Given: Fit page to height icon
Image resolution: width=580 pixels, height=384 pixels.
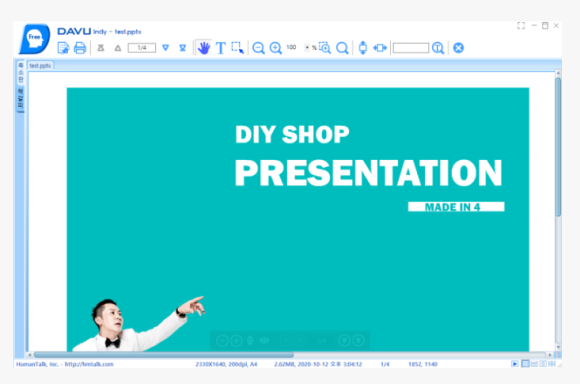Looking at the screenshot, I should [363, 48].
